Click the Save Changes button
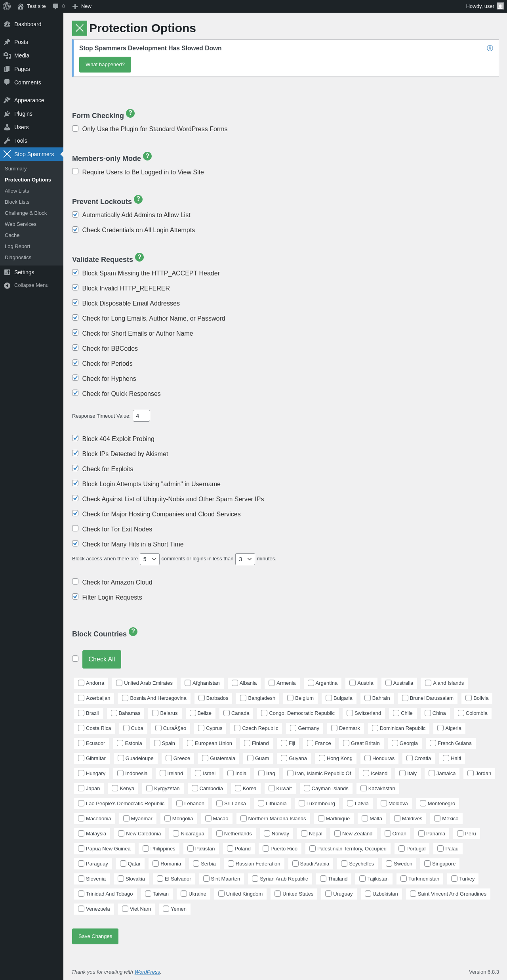This screenshot has width=507, height=980. 95,936
